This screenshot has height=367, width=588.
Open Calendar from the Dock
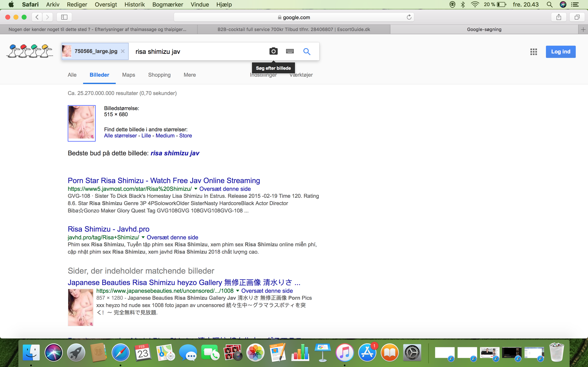coord(143,353)
